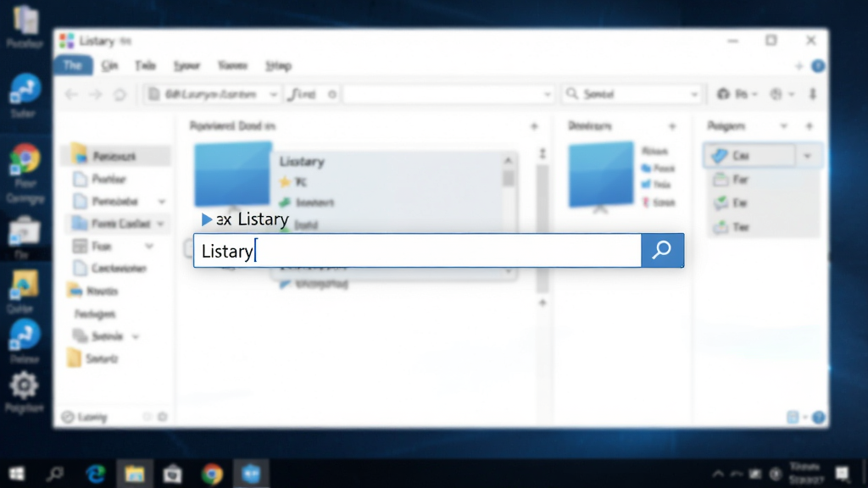
Task: Open File Explorer from the taskbar
Action: coord(135,474)
